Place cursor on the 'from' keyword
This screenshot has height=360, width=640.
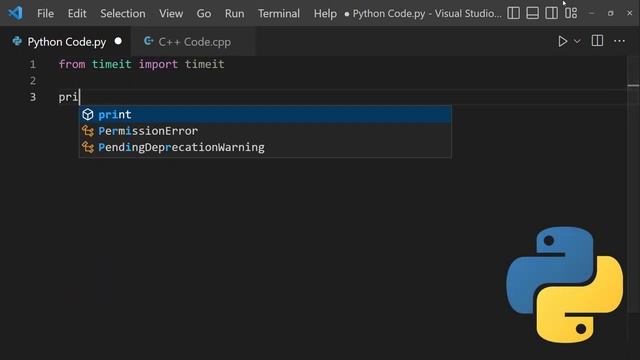pyautogui.click(x=72, y=64)
